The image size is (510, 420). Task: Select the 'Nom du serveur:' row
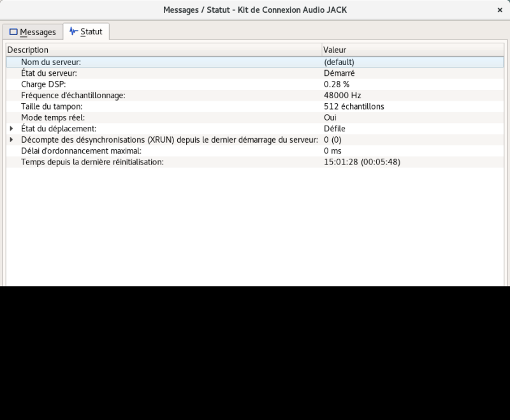tap(254, 62)
